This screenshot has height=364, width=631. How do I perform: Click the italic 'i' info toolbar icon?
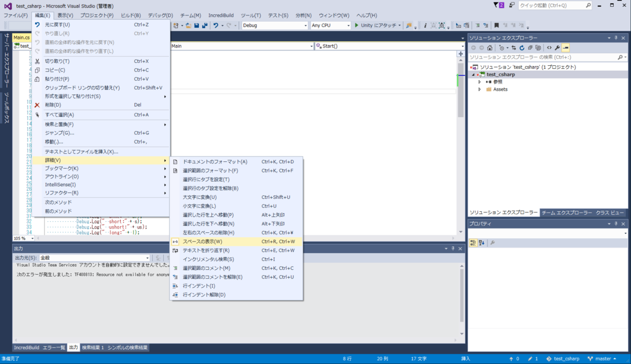pos(425,25)
